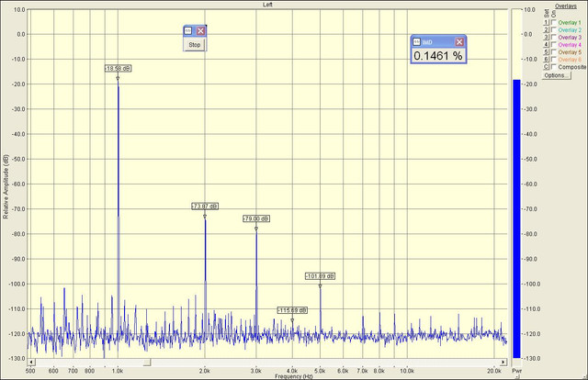Viewport: 588px width, 380px height.
Task: Enable the Overlay 1 checkbox
Action: pyautogui.click(x=553, y=22)
